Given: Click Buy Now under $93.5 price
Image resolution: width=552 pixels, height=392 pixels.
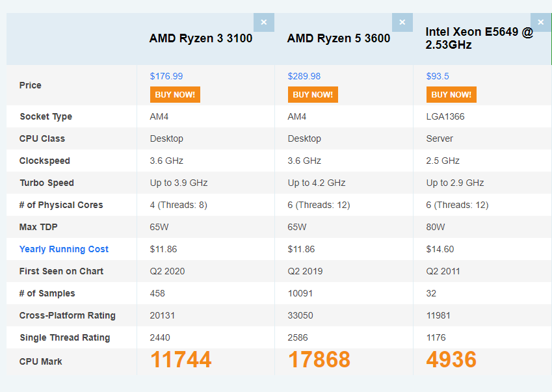Looking at the screenshot, I should (451, 95).
